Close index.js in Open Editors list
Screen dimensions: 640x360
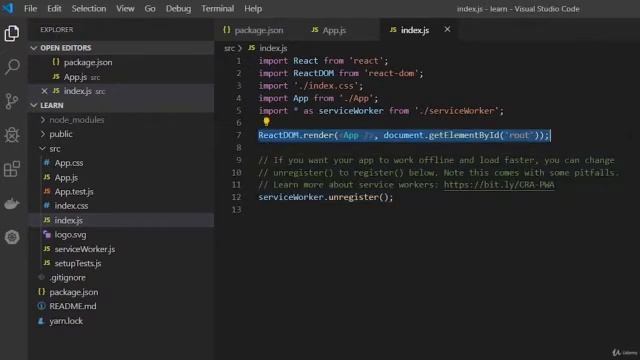44,91
